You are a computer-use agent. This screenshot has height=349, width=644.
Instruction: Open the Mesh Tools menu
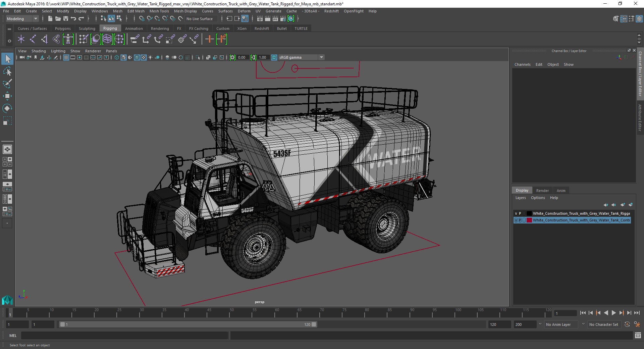click(x=159, y=11)
